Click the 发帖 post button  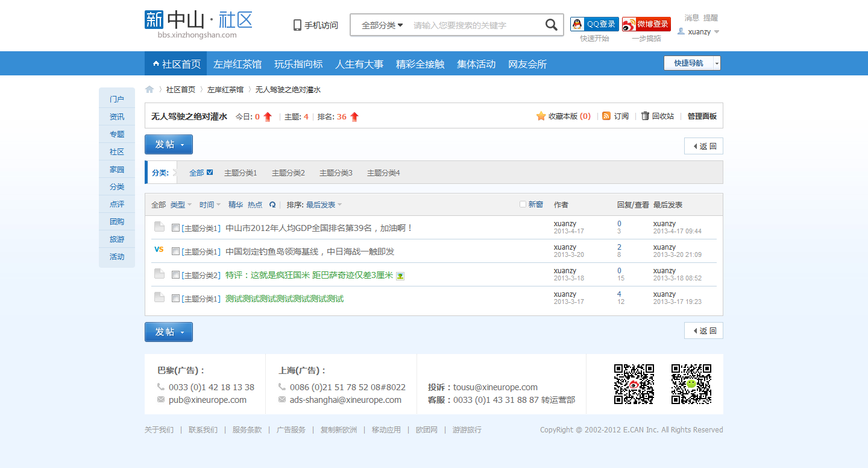pos(165,144)
